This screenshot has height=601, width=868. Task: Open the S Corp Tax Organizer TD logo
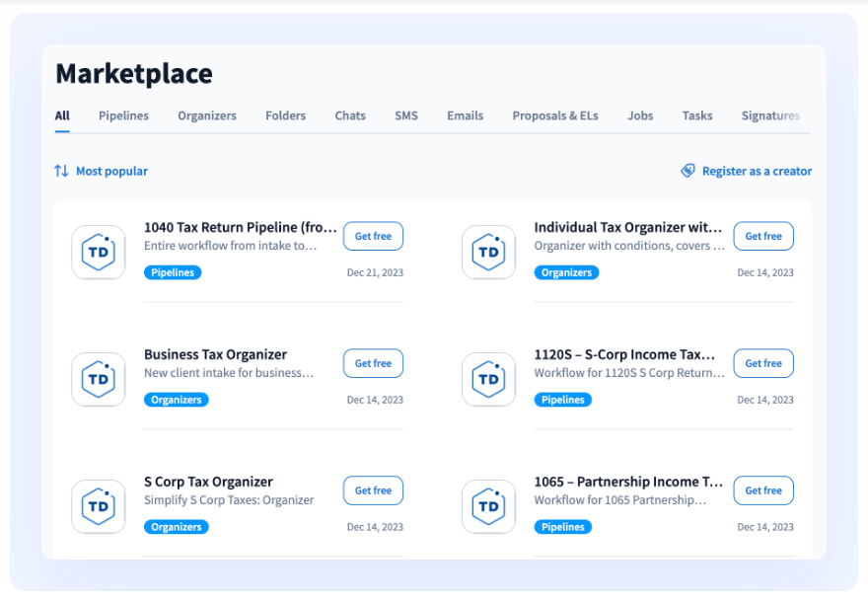coord(99,507)
